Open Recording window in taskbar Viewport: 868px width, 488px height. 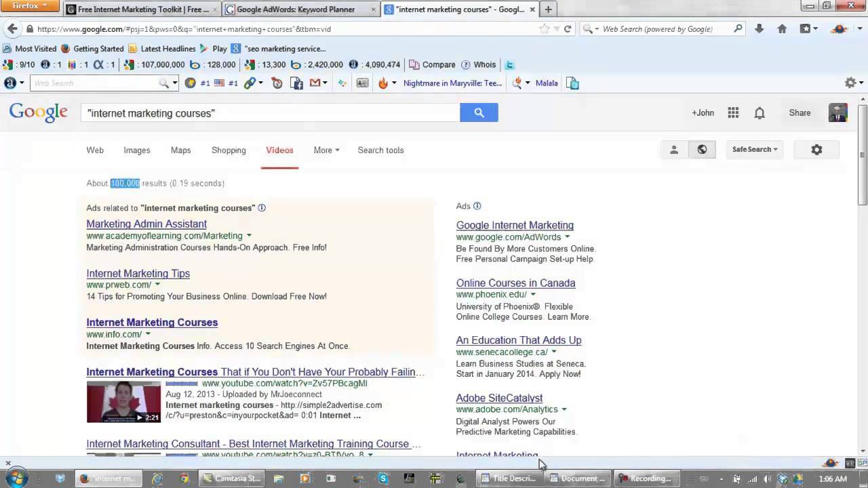(x=646, y=479)
